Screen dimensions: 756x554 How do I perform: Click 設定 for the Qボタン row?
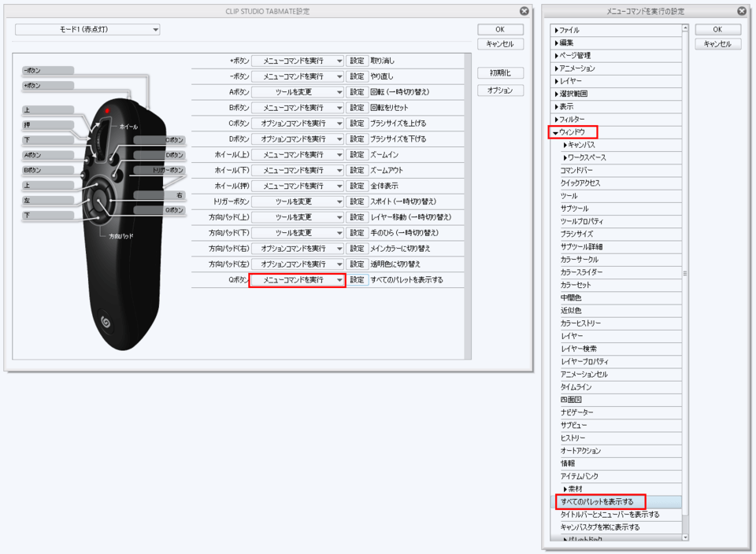point(358,280)
